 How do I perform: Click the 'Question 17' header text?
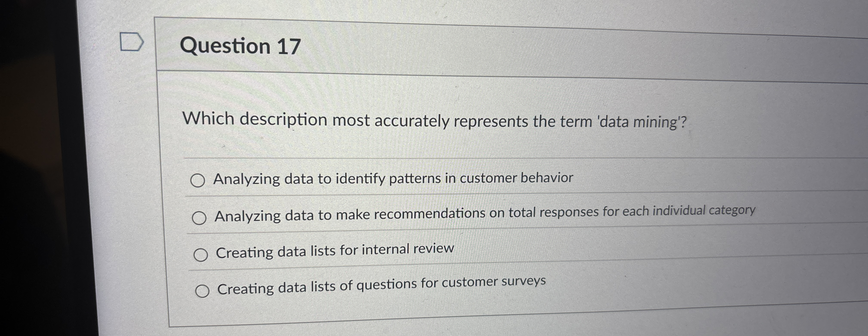[241, 46]
